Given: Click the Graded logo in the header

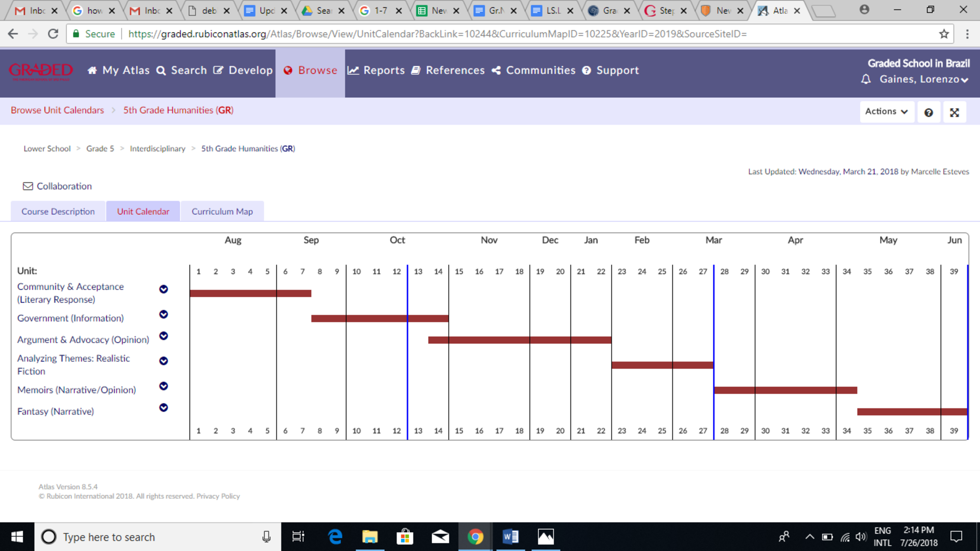Looking at the screenshot, I should [41, 71].
